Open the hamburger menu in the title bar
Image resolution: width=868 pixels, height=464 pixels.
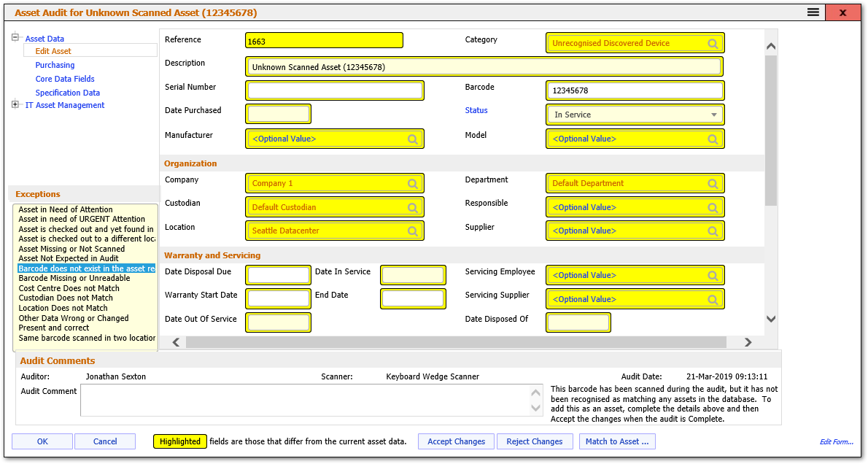(811, 12)
